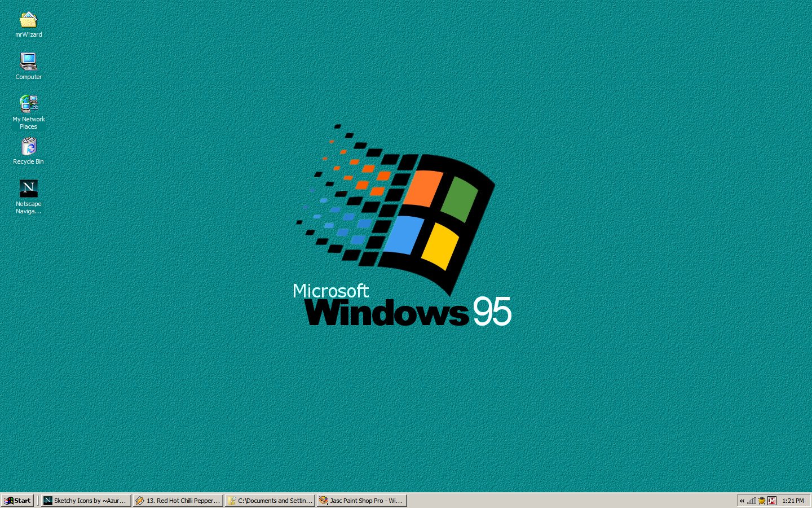Click the yellow bug icon in the system tray
Screen dimensions: 812x508
pos(762,501)
